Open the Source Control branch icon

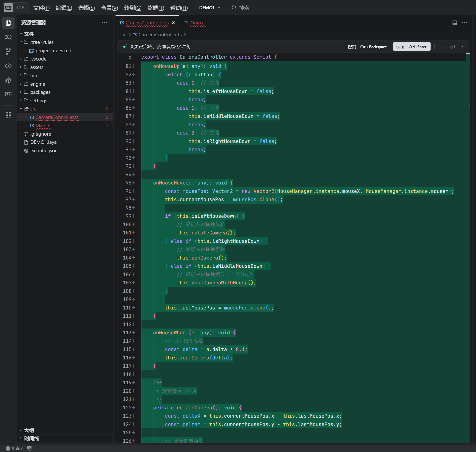[8, 51]
